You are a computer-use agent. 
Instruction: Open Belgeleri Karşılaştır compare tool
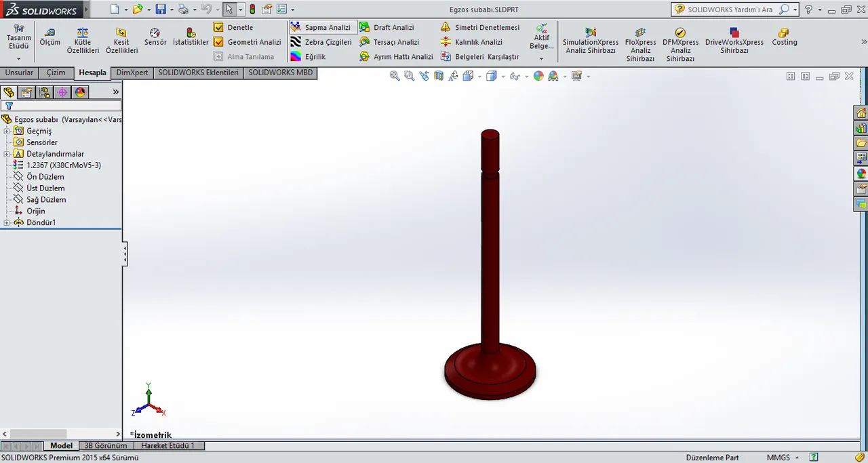[x=479, y=57]
